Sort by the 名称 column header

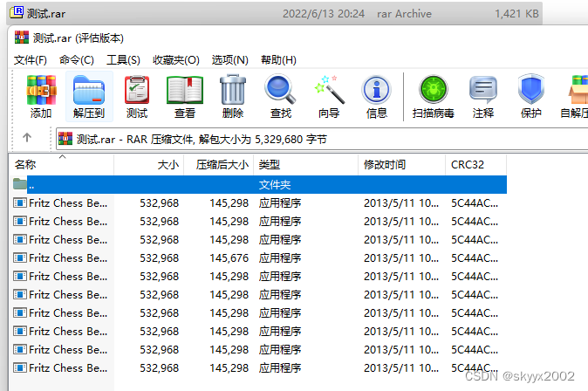point(61,165)
